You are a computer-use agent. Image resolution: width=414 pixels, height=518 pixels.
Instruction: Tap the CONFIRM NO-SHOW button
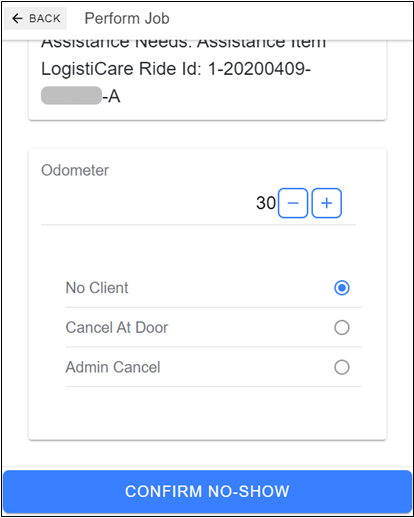pos(207,492)
